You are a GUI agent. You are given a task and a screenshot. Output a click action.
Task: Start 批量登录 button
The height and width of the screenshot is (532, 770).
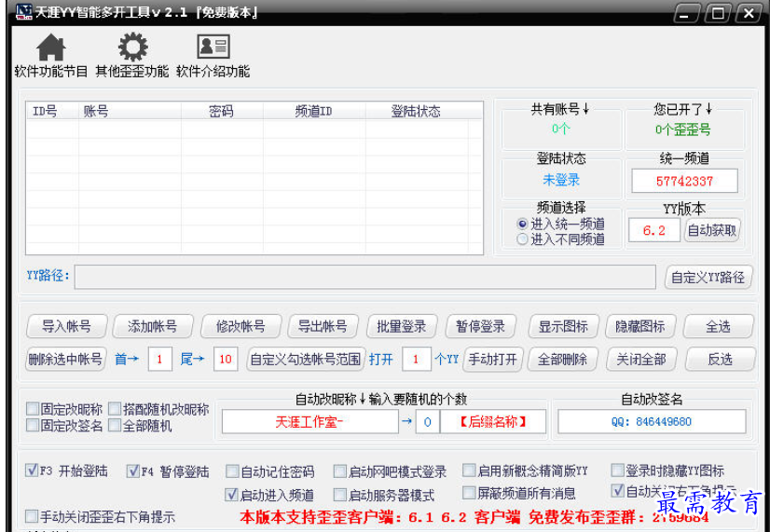pos(402,326)
